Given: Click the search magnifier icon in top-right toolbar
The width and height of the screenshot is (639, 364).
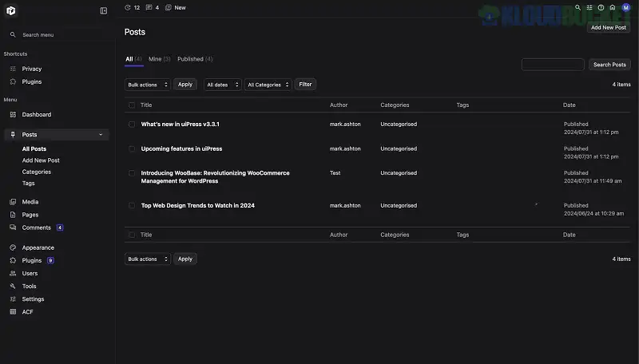Looking at the screenshot, I should pos(578,7).
